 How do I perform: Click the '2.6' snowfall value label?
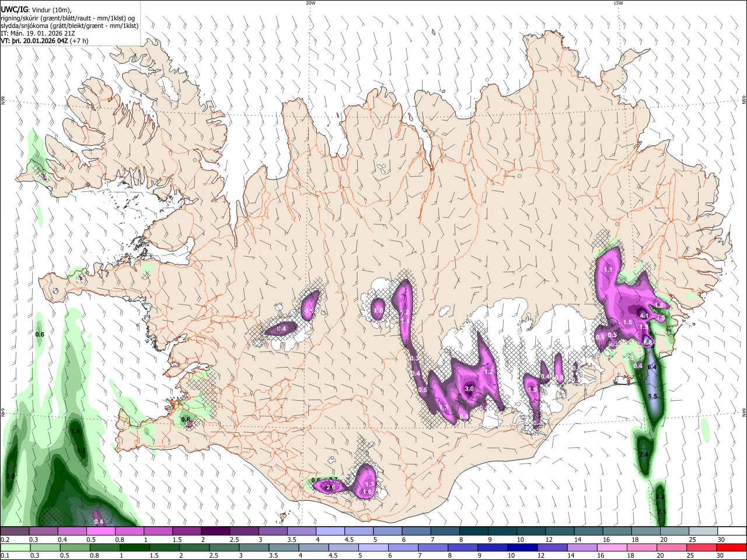coord(331,487)
